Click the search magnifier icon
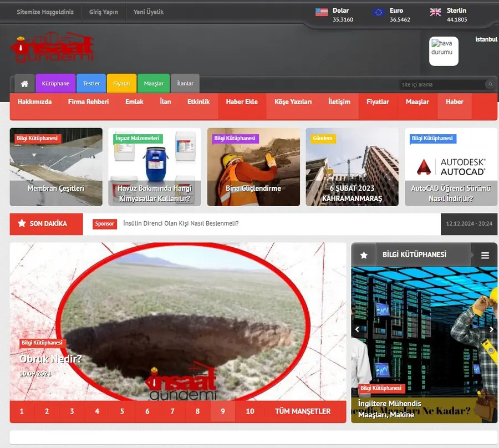Screen dimensions: 499x448 (x=491, y=84)
